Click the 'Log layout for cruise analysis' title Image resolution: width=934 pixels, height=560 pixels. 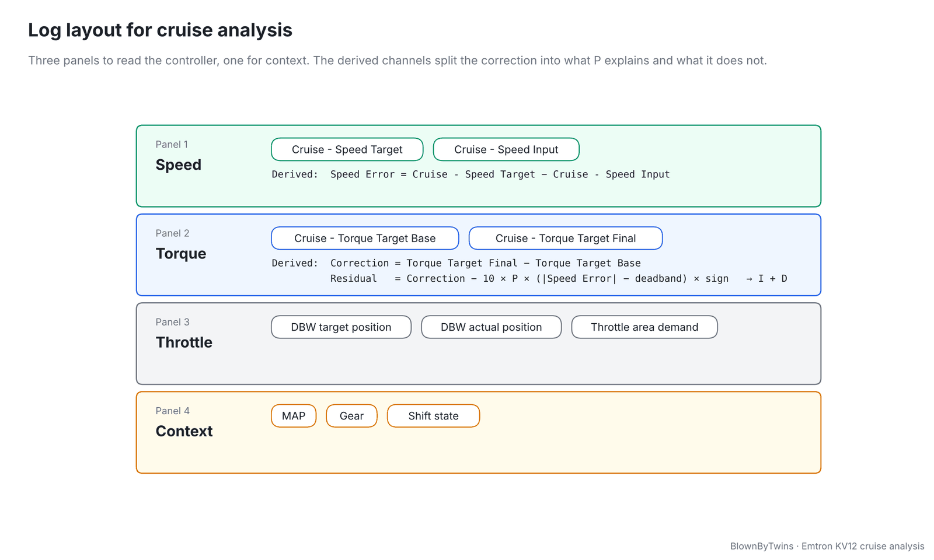click(160, 30)
